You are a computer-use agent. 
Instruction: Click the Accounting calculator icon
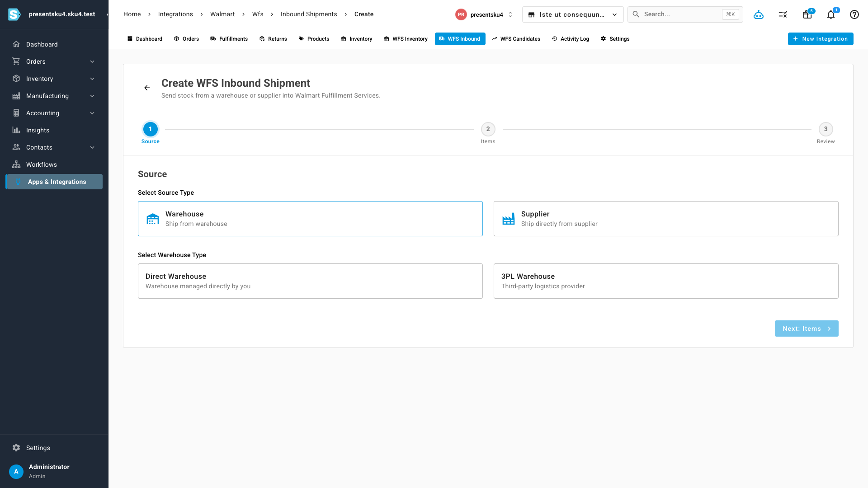(x=16, y=113)
